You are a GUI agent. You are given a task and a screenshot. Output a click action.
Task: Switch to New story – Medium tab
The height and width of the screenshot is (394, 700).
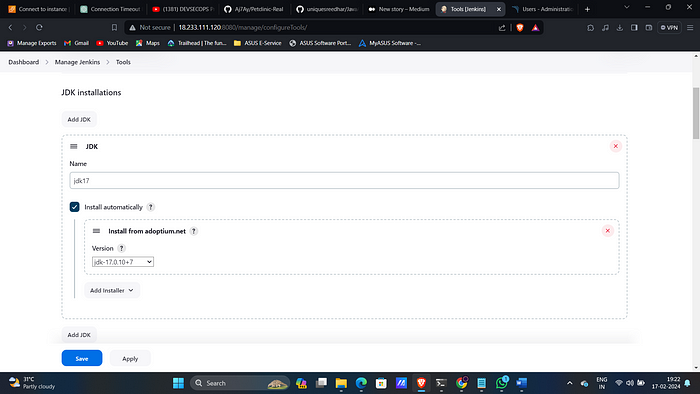(399, 9)
